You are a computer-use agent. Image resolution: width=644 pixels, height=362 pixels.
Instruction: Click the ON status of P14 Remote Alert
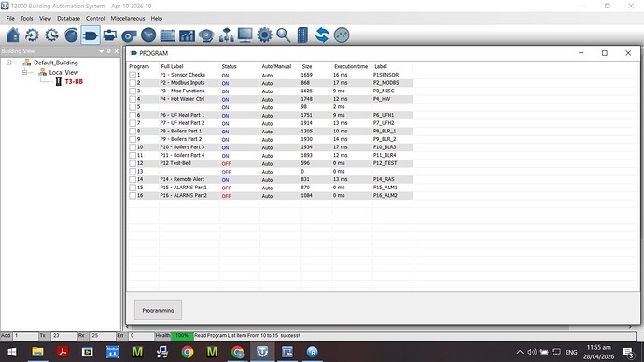pos(225,180)
